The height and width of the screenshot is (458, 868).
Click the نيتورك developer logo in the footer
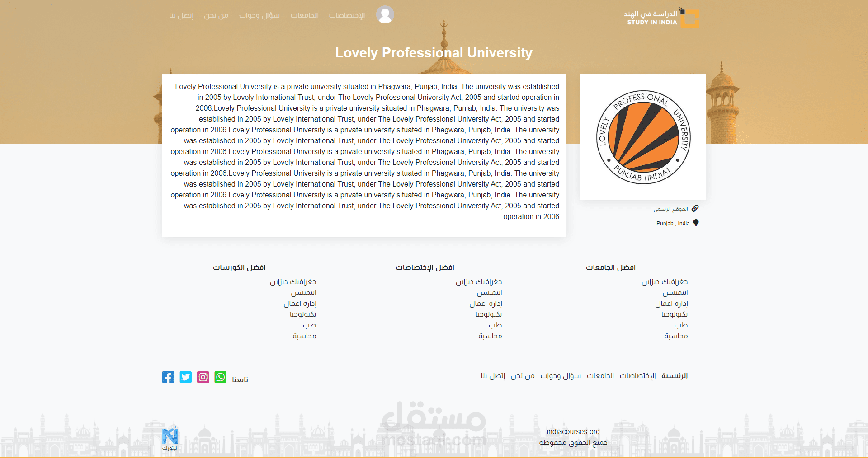tap(170, 439)
